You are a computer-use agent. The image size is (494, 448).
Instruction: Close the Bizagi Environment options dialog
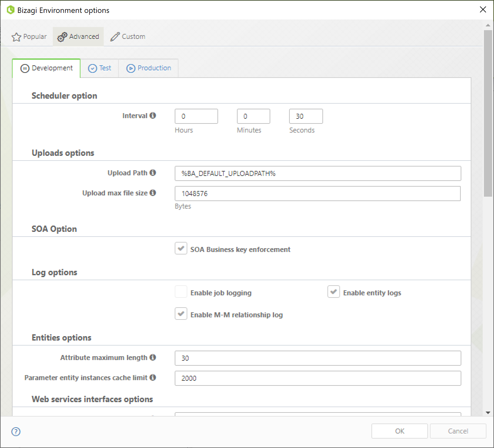tap(483, 10)
